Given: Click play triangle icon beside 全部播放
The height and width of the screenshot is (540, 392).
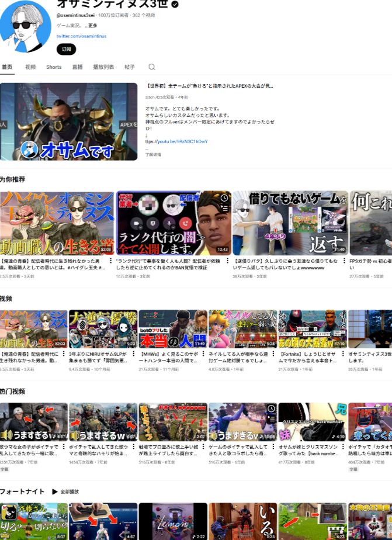Looking at the screenshot, I should click(x=55, y=491).
